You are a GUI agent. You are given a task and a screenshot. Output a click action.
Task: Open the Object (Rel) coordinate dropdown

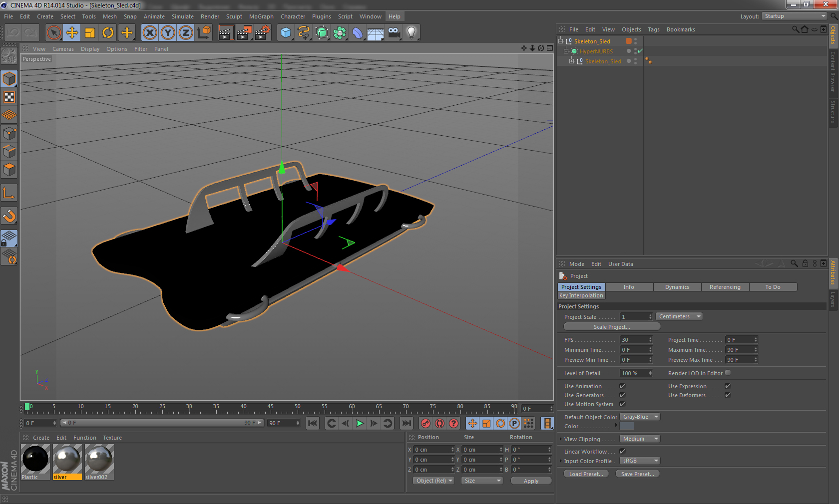(x=434, y=481)
